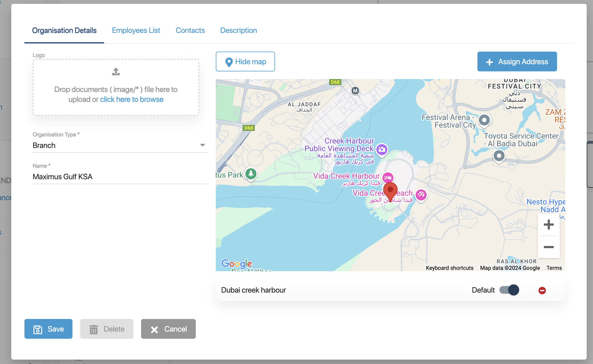Click Festival Arena map marker

tap(484, 121)
